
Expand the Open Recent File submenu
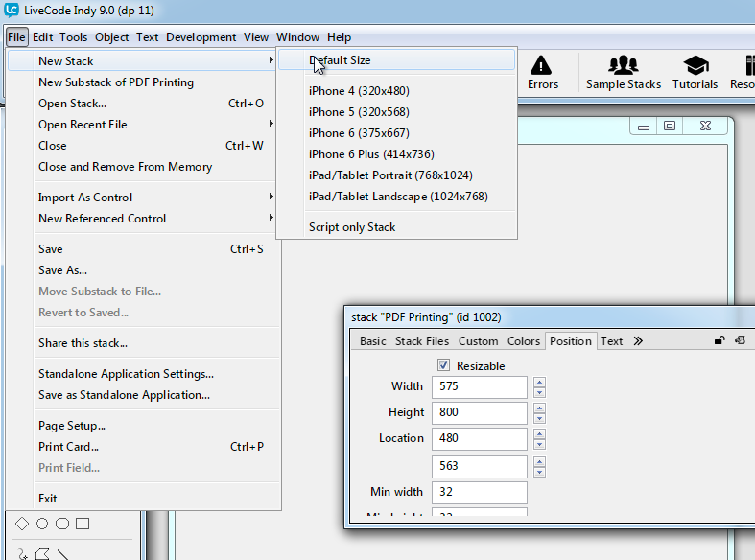tap(271, 124)
